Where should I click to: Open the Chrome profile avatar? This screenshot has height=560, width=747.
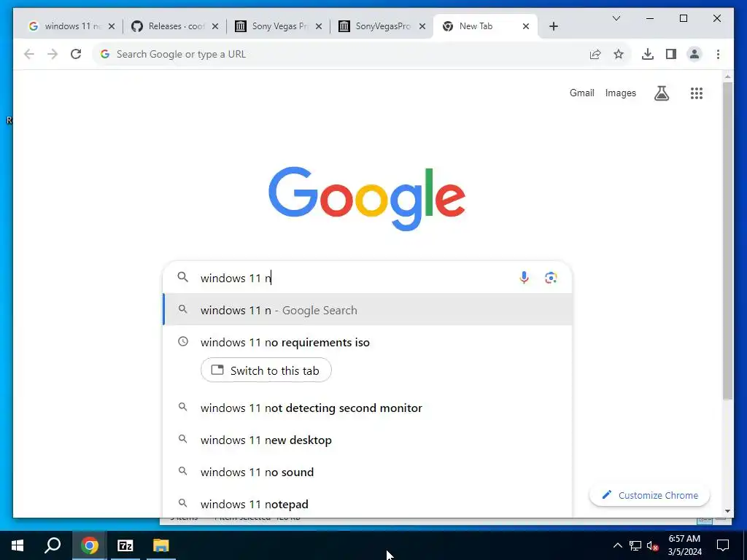[x=694, y=54]
